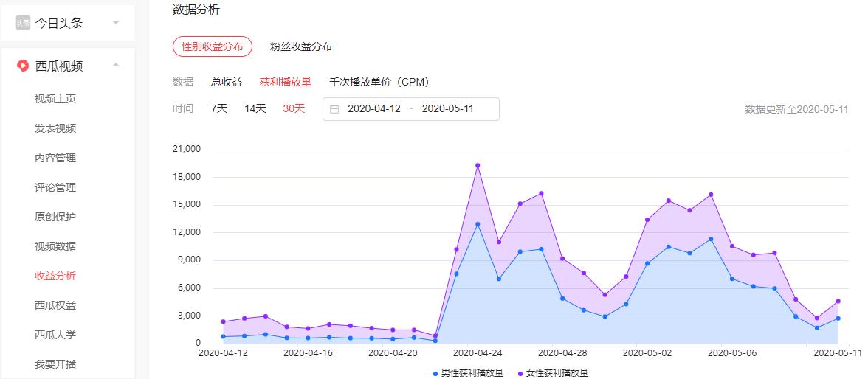Switch to 粉丝收益分布 tab
This screenshot has height=379, width=868.
click(301, 46)
